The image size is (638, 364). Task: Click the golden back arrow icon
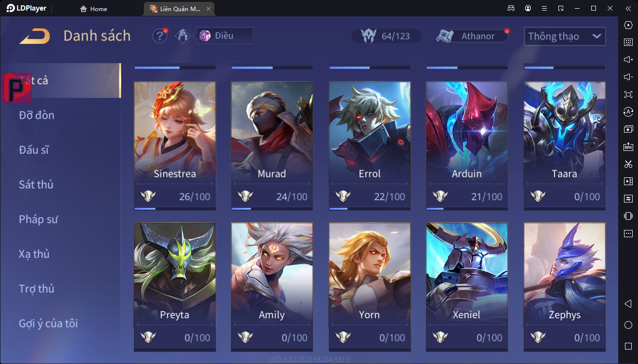(35, 36)
